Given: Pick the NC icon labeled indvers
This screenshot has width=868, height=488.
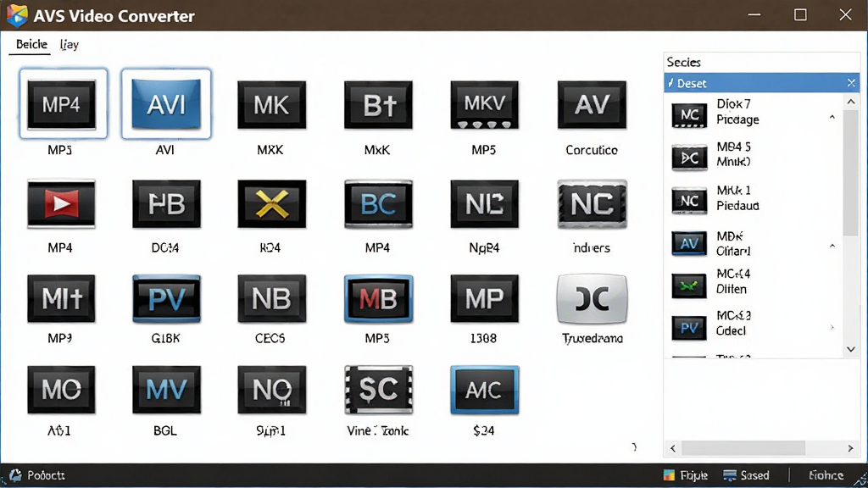Looking at the screenshot, I should click(x=592, y=203).
